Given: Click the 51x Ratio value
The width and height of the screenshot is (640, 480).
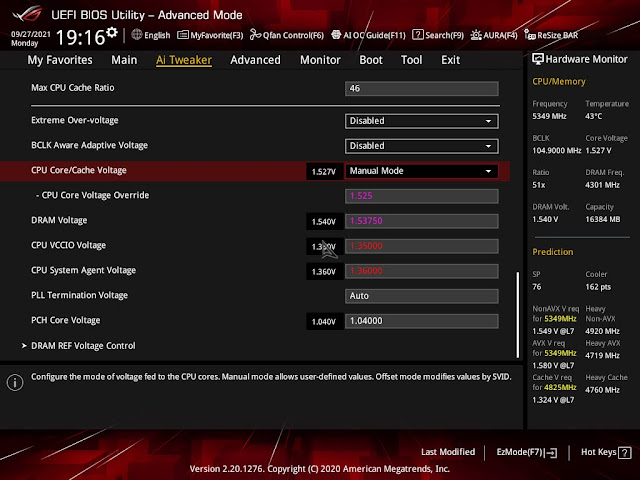Looking at the screenshot, I should 539,185.
